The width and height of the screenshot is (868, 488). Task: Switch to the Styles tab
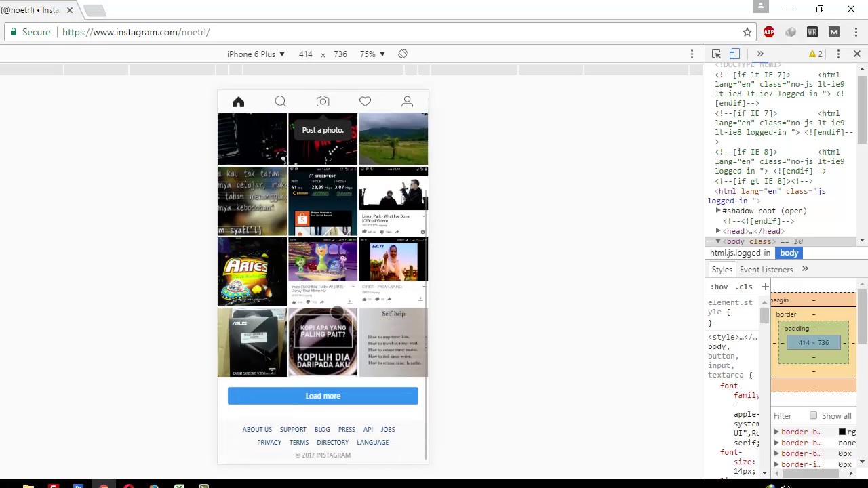[722, 270]
